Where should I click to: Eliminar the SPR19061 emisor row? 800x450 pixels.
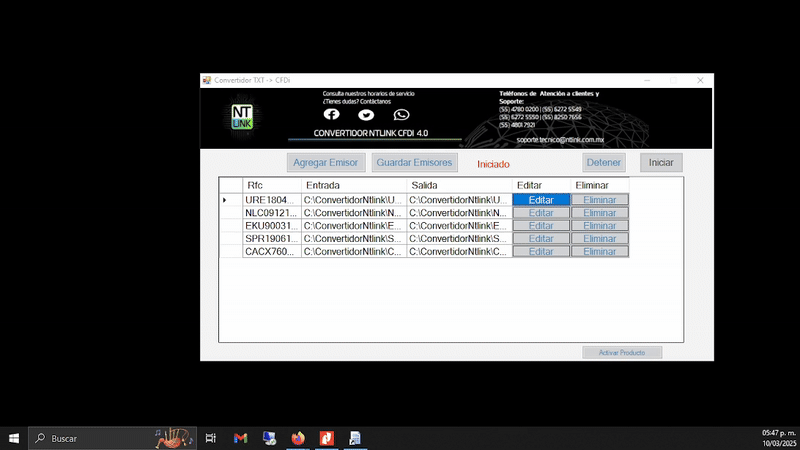(599, 238)
